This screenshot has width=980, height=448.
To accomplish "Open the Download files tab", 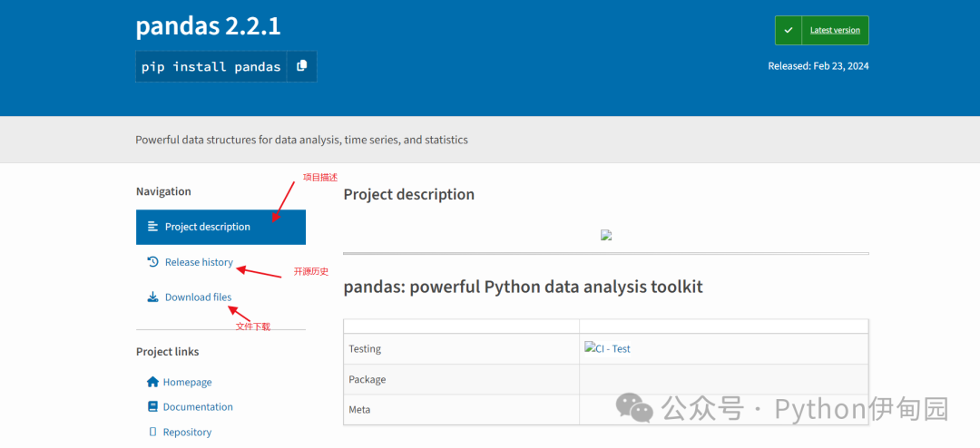I will click(x=198, y=297).
